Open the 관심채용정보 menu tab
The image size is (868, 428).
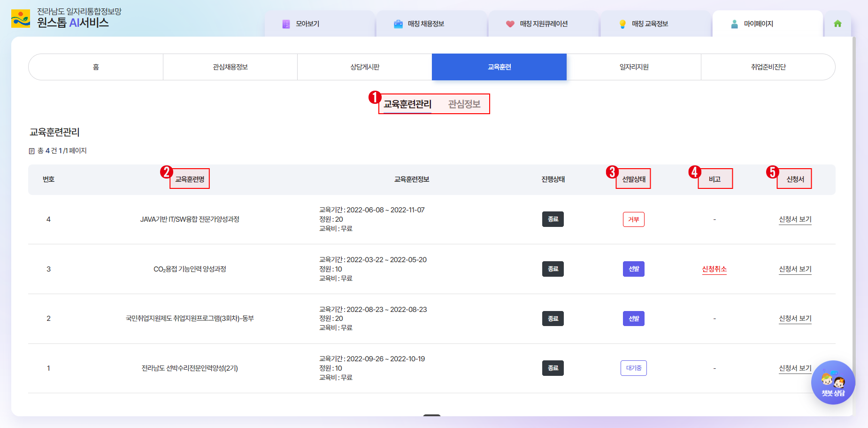230,67
